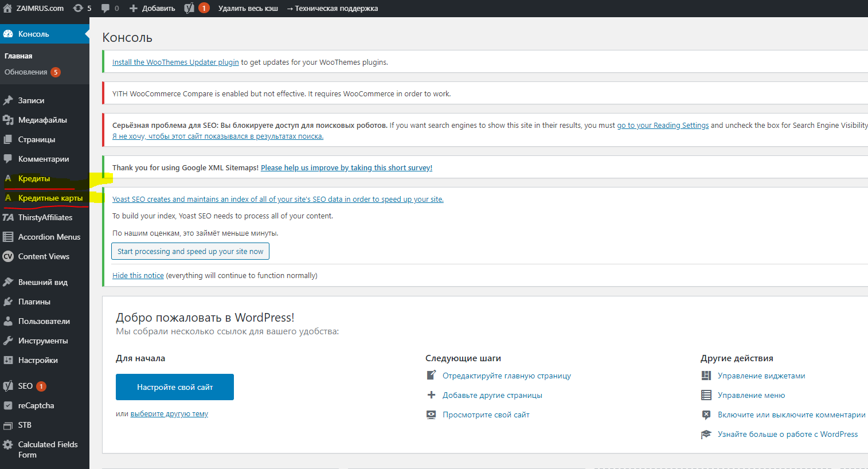
Task: Click the Настройки settings icon in sidebar
Action: 8,360
